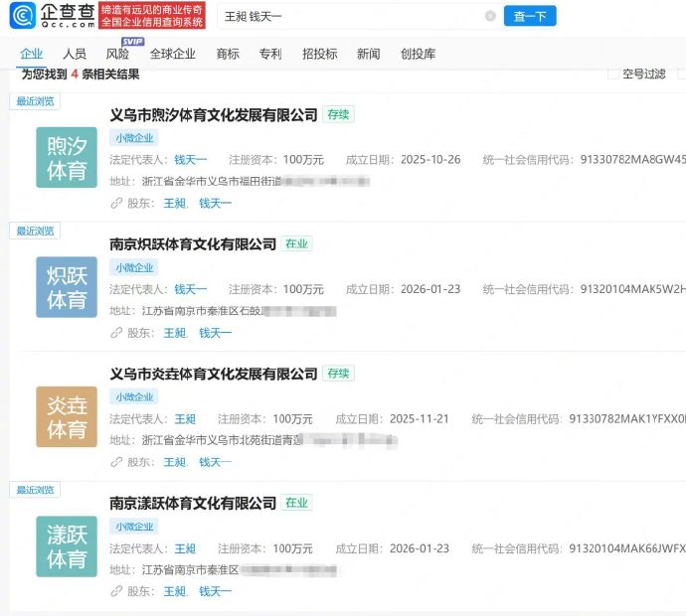Click 存续 status tag of 义乌市朐汐体育
686x616 pixels.
(x=338, y=114)
